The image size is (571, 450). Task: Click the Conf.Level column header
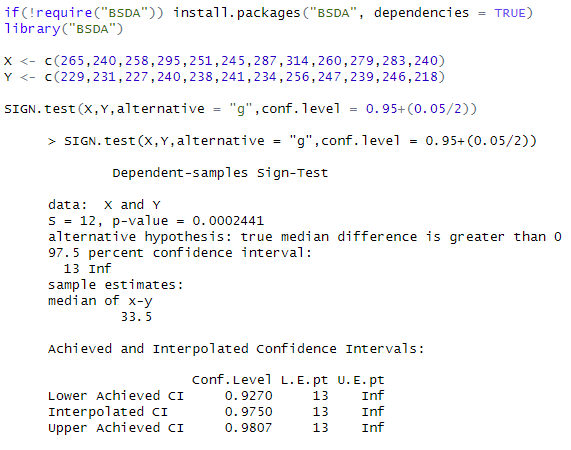pos(232,380)
